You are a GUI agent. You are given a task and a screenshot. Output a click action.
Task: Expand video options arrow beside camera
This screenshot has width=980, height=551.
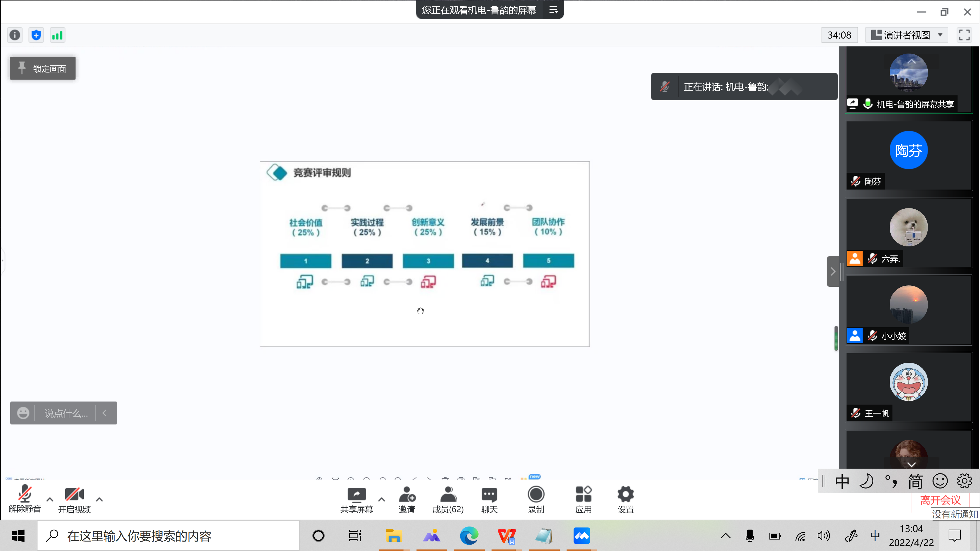(99, 499)
